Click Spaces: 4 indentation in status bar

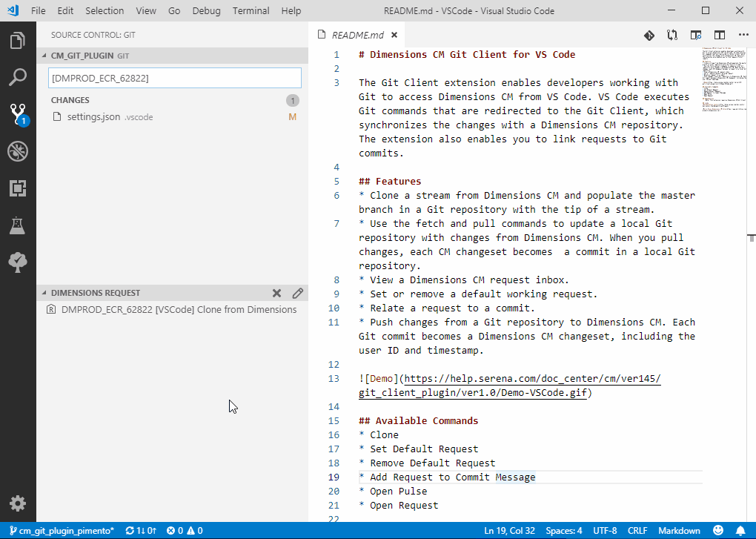563,531
